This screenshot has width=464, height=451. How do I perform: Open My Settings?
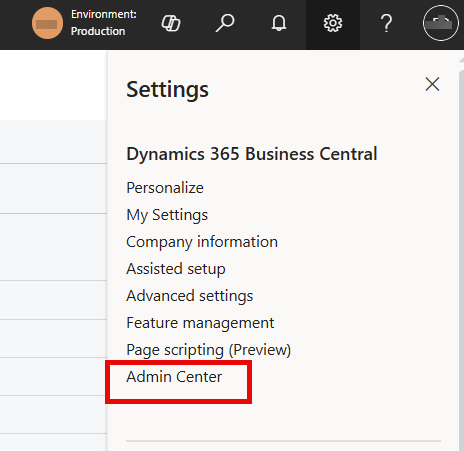point(167,215)
